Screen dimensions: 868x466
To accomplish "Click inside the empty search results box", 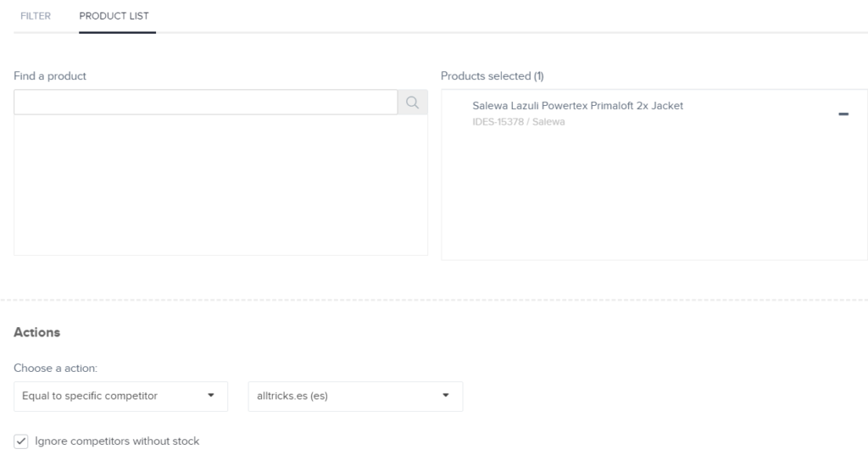I will [220, 185].
